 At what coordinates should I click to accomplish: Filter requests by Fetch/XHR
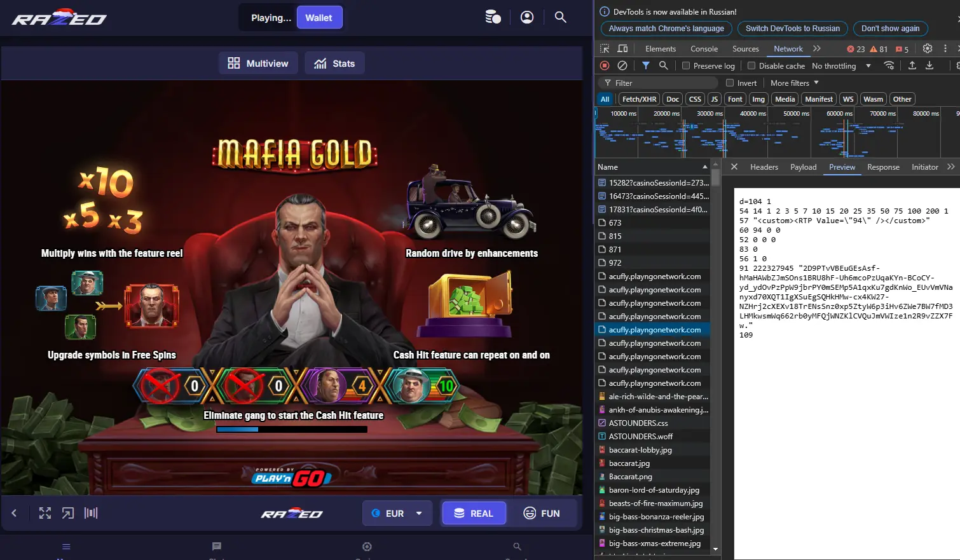[639, 99]
